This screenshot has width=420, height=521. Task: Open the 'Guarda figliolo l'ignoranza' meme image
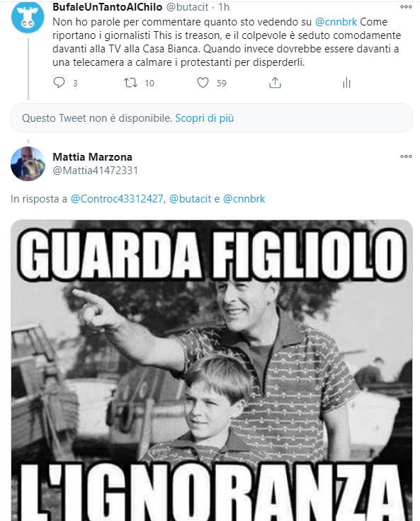[212, 370]
